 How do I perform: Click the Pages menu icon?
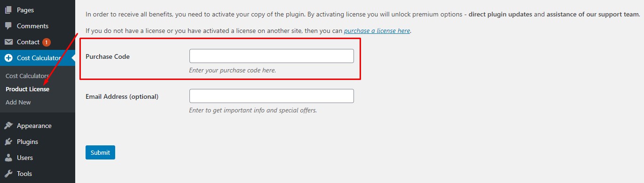click(8, 10)
